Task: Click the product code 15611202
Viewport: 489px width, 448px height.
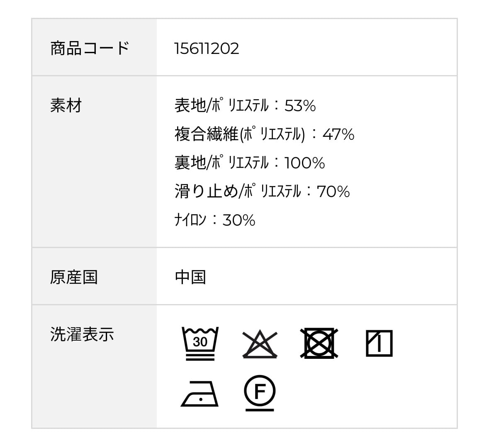Action: coord(207,49)
